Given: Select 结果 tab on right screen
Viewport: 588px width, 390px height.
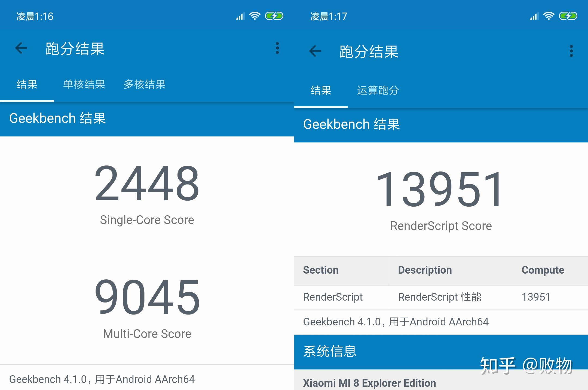Looking at the screenshot, I should [321, 90].
